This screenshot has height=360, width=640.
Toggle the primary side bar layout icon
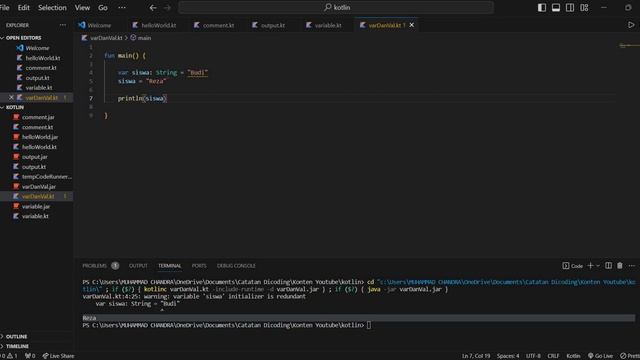pyautogui.click(x=542, y=7)
